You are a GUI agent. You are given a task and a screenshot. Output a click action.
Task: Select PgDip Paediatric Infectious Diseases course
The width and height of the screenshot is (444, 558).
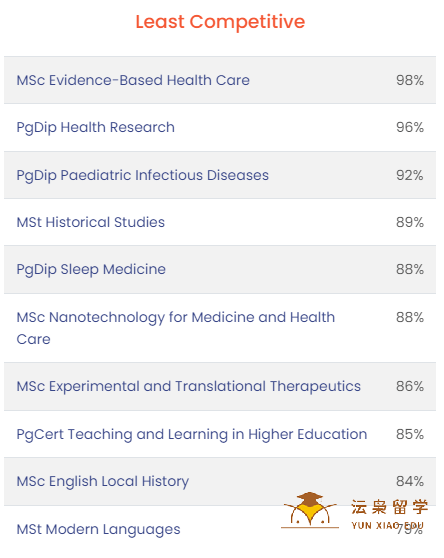[x=143, y=175]
